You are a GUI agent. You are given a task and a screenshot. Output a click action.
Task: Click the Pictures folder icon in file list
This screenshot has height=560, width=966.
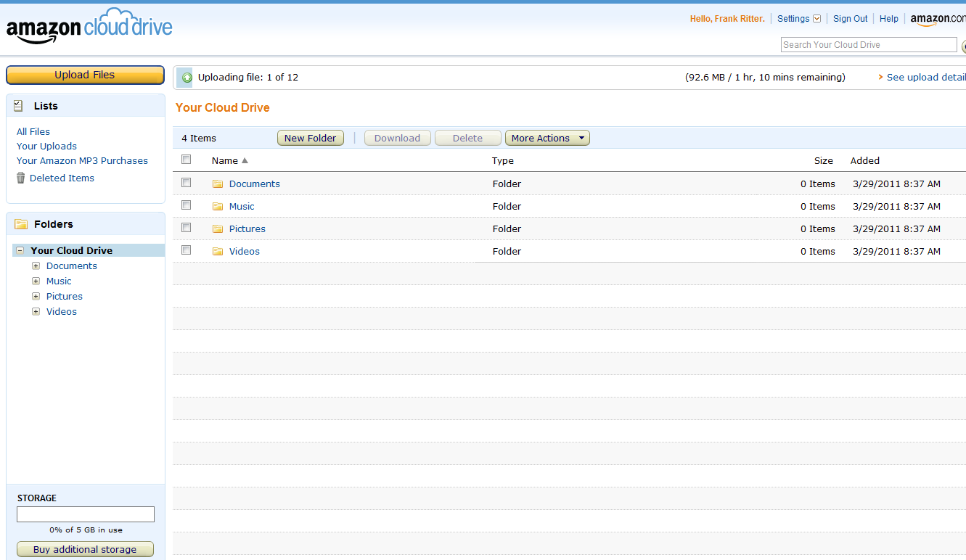[218, 229]
